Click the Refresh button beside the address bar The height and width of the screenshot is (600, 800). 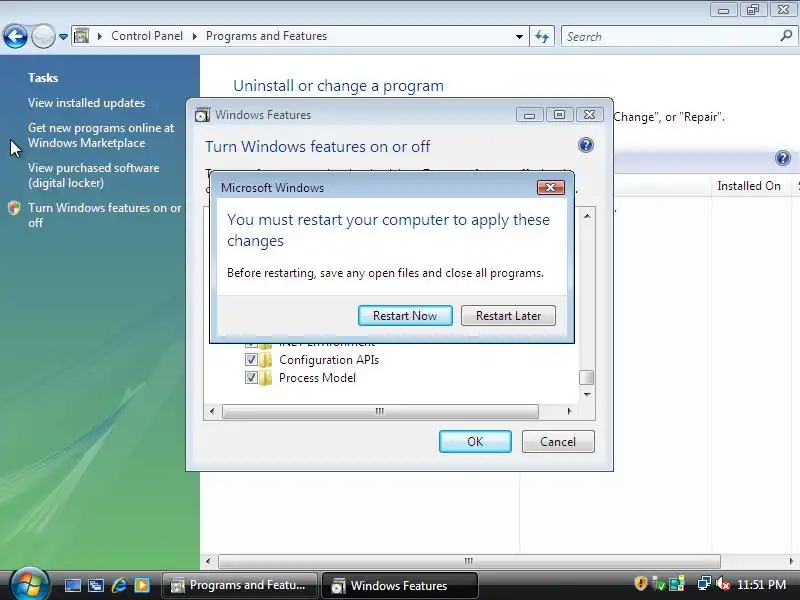(x=542, y=36)
